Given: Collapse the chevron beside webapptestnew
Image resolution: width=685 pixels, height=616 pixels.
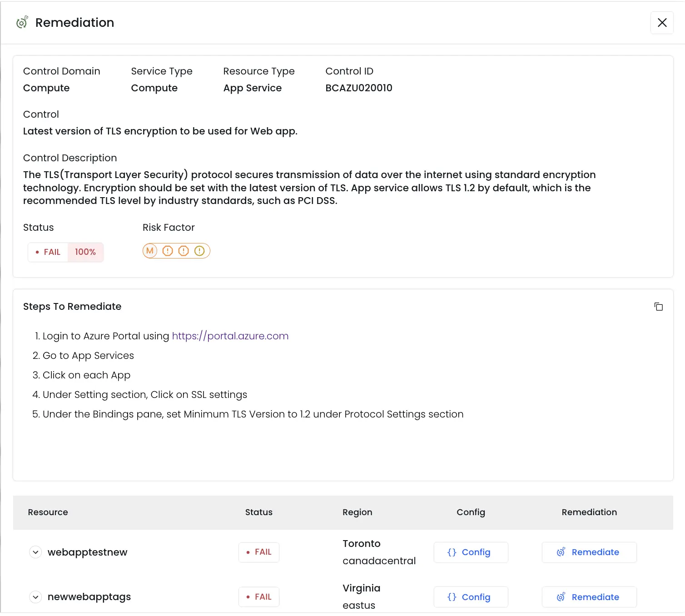Looking at the screenshot, I should tap(35, 552).
